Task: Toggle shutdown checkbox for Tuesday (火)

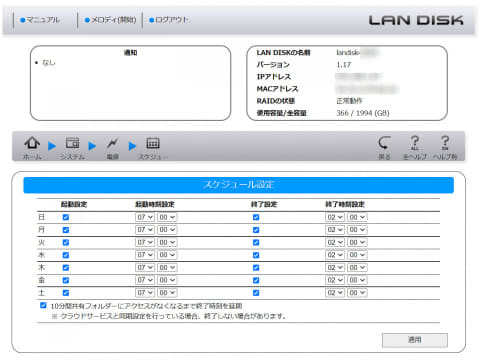Action: (256, 242)
